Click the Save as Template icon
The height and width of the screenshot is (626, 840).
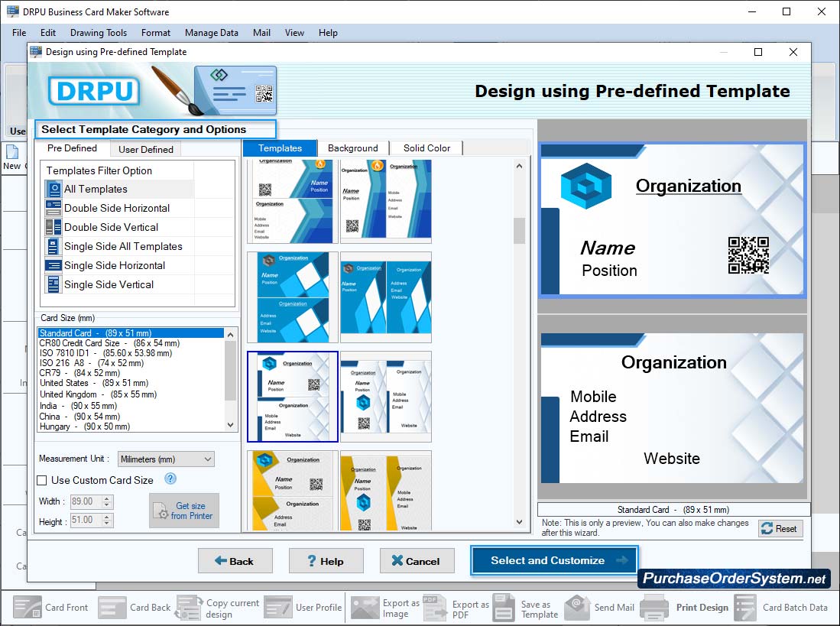coord(504,607)
